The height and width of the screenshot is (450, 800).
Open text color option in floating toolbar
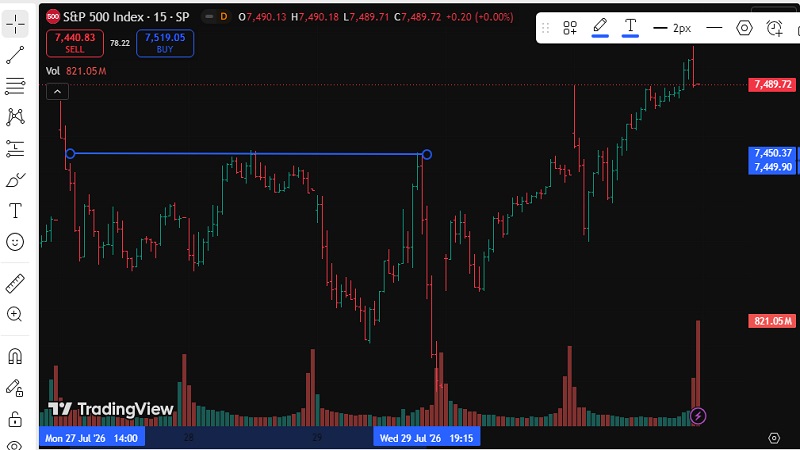[x=631, y=27]
